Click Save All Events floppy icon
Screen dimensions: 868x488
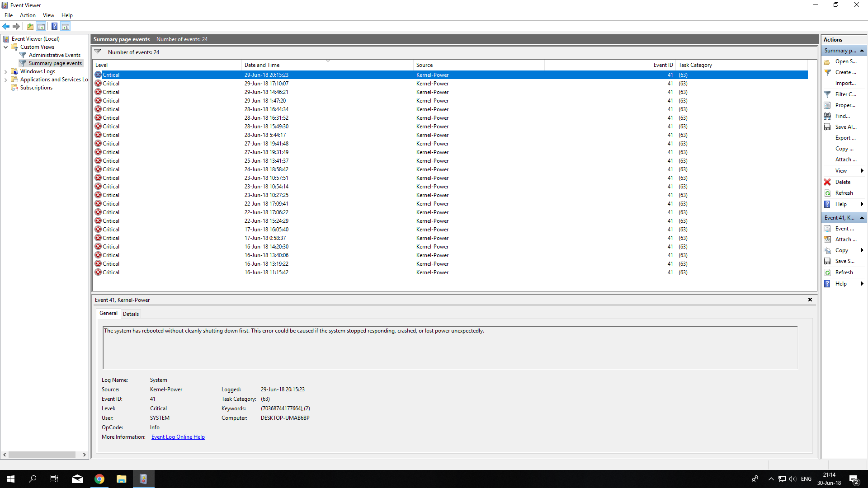(x=827, y=127)
